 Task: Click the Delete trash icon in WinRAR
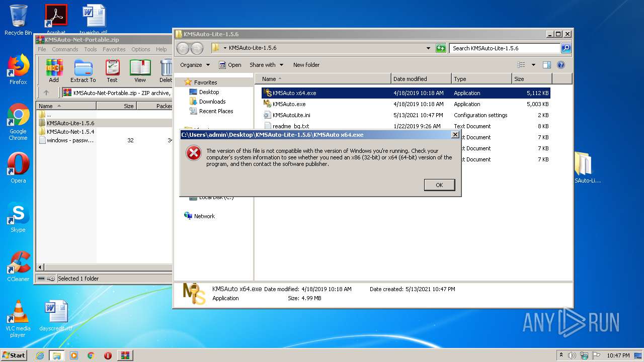pos(166,71)
